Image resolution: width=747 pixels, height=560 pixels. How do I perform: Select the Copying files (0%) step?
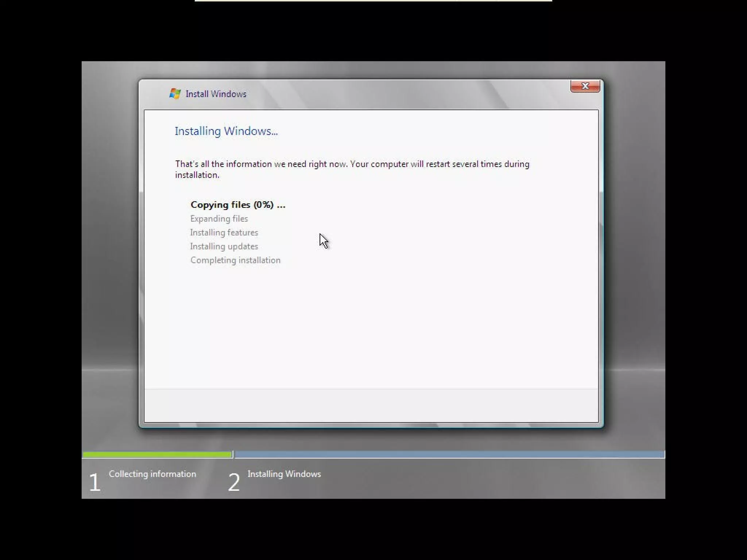point(238,205)
